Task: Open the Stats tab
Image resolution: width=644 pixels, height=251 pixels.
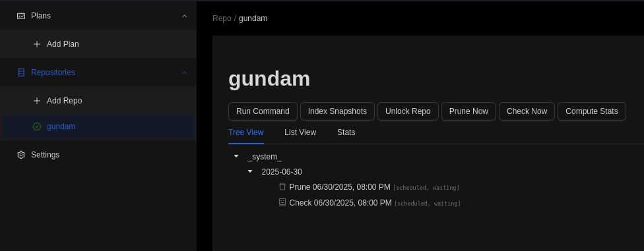Action: pyautogui.click(x=346, y=132)
